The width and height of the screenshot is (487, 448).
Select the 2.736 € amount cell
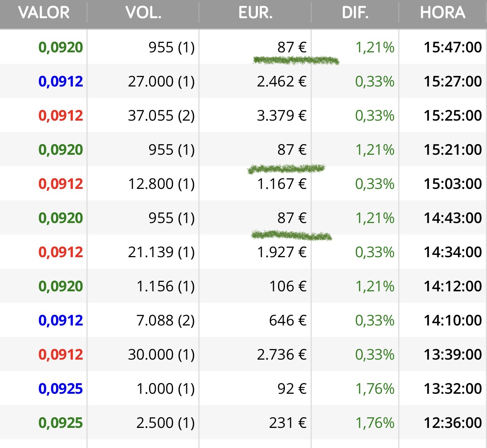[281, 355]
